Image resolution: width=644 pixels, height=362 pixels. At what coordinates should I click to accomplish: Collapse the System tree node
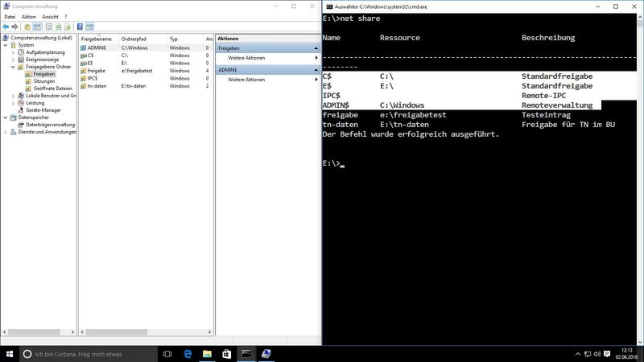coord(6,45)
